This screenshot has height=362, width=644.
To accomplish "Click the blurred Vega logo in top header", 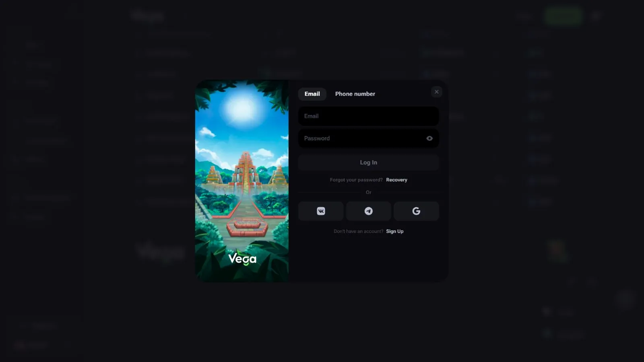I will (x=148, y=16).
